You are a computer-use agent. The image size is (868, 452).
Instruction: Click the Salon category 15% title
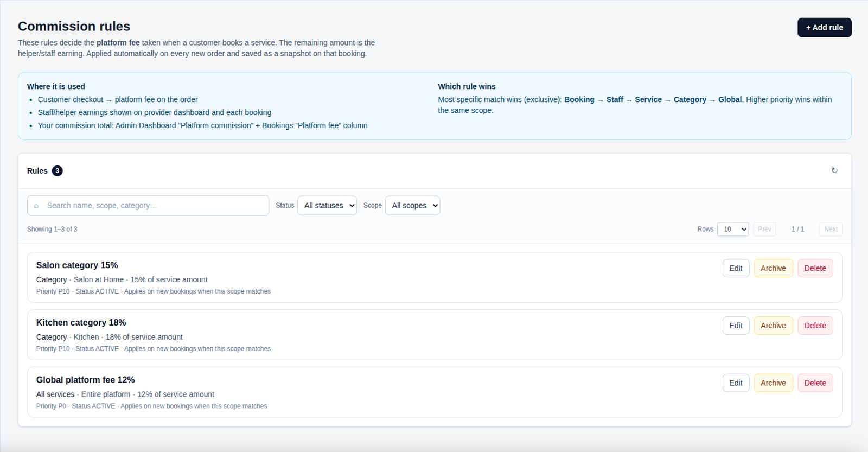[77, 265]
